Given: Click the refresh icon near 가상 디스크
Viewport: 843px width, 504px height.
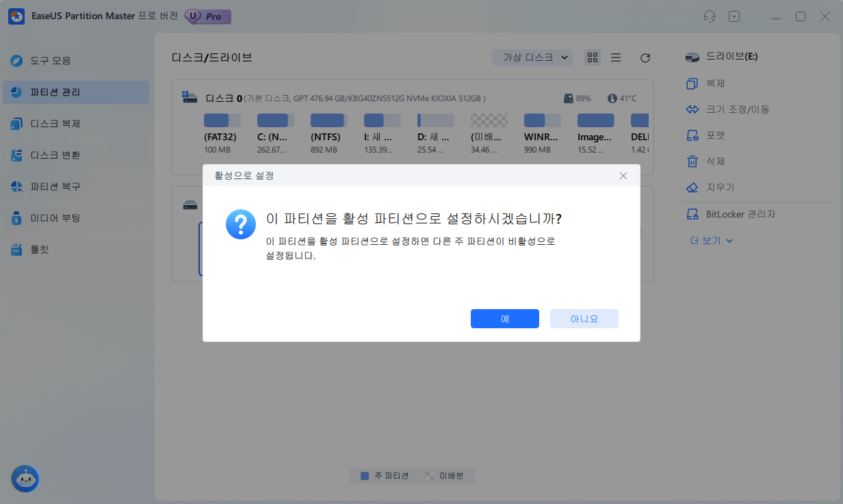Looking at the screenshot, I should click(644, 57).
